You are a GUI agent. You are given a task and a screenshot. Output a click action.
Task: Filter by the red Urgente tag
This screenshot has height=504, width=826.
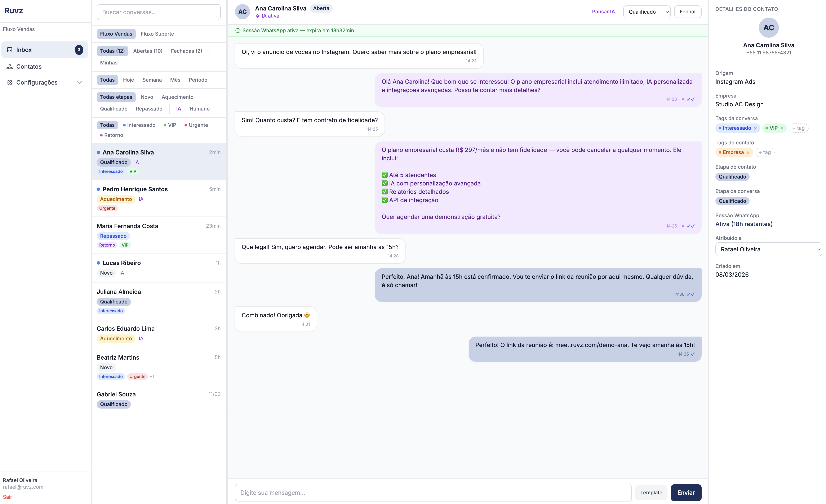196,125
